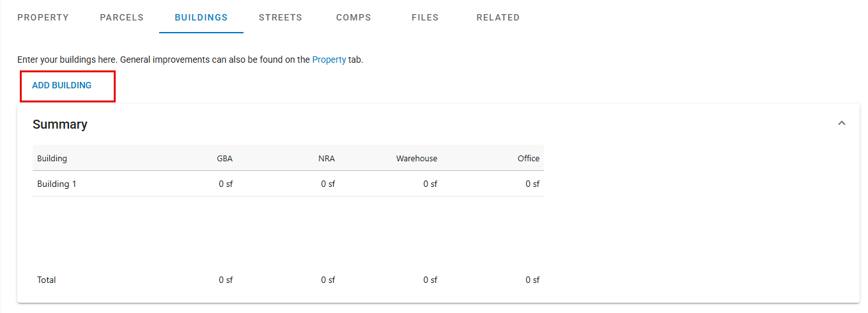This screenshot has height=313, width=868.
Task: Click the Warehouse column header
Action: [x=417, y=158]
